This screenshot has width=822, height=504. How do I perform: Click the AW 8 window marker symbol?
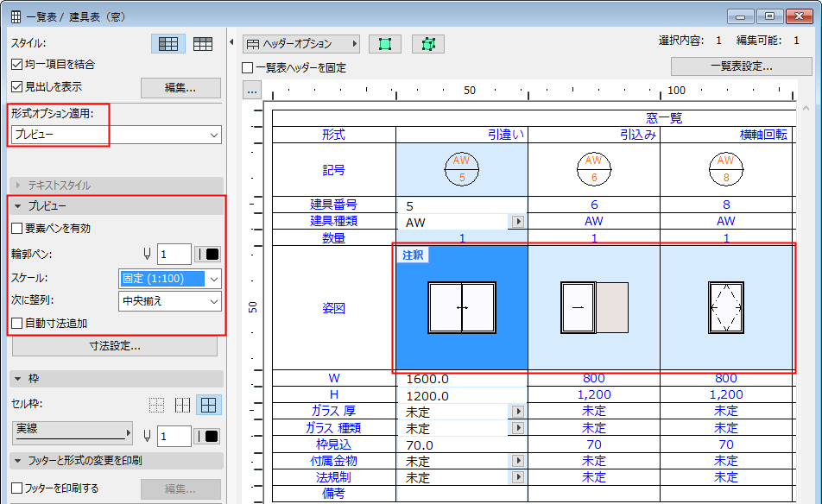click(726, 169)
